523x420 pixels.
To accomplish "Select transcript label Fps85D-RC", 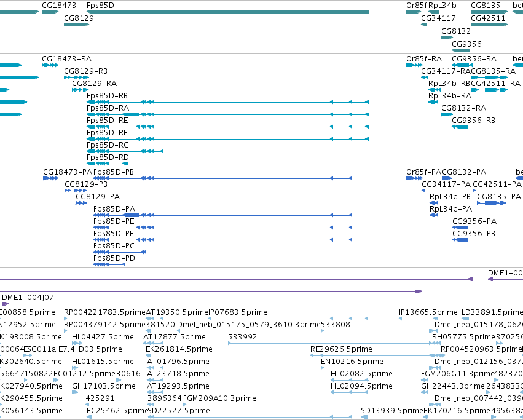I will click(108, 146).
